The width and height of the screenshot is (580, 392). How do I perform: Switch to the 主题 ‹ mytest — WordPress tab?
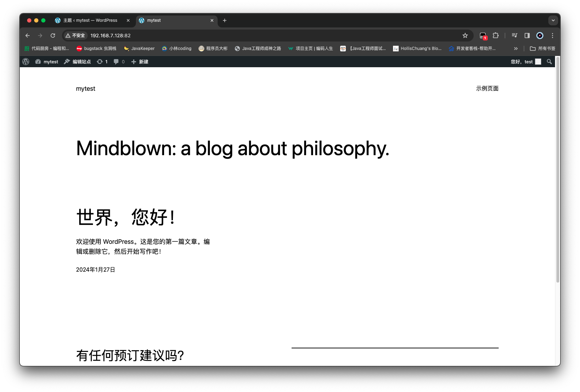91,20
